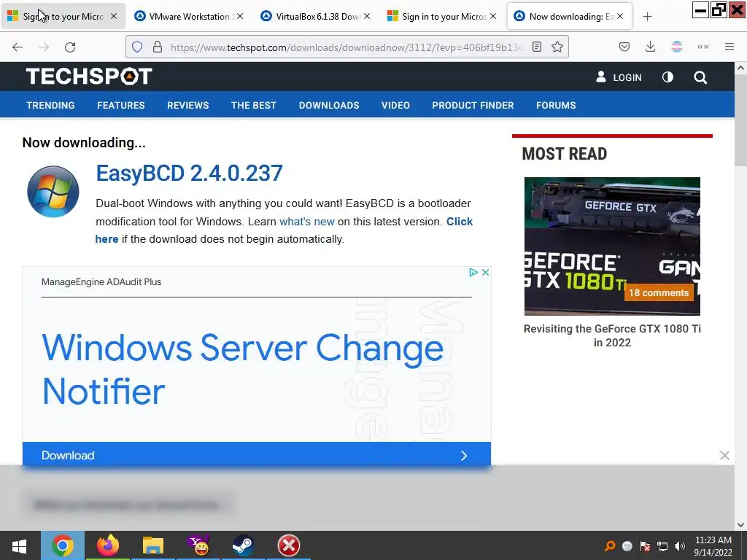Switch to the VMware Workstation tab
747x560 pixels.
(189, 16)
